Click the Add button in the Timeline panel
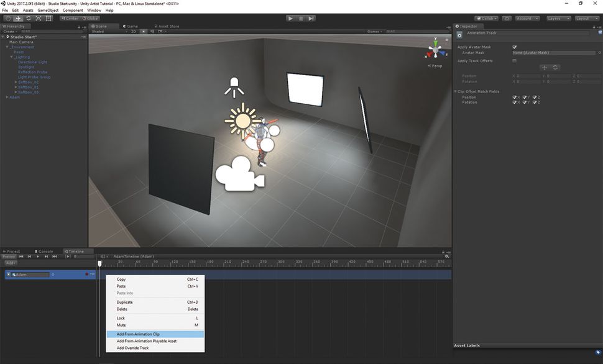Screen dimensions: 603x364 point(10,262)
